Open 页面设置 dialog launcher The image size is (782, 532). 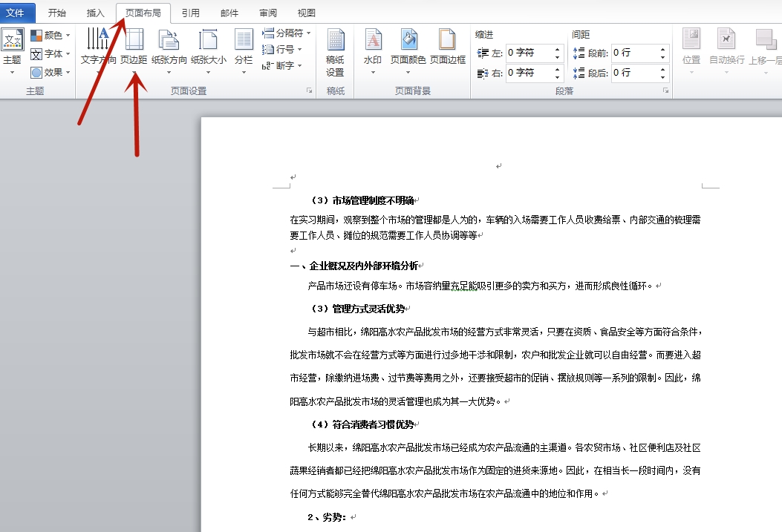309,91
